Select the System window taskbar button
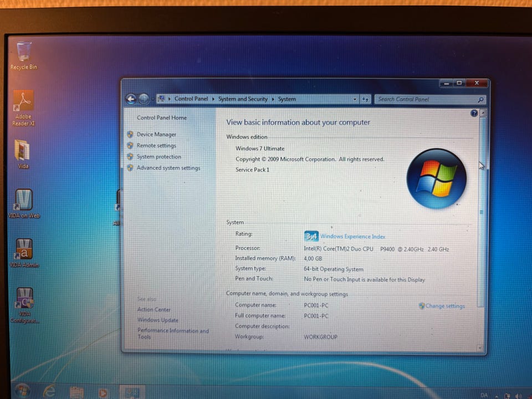The height and width of the screenshot is (399, 532). (x=132, y=392)
